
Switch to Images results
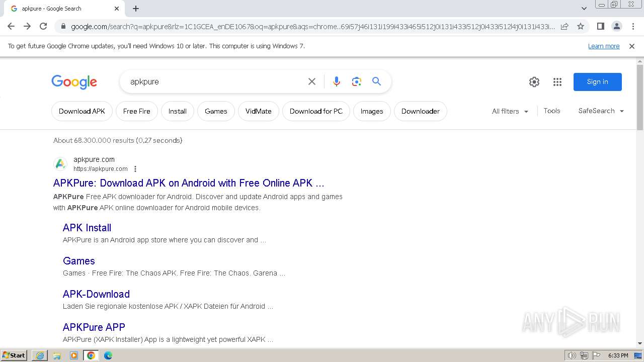(x=372, y=111)
